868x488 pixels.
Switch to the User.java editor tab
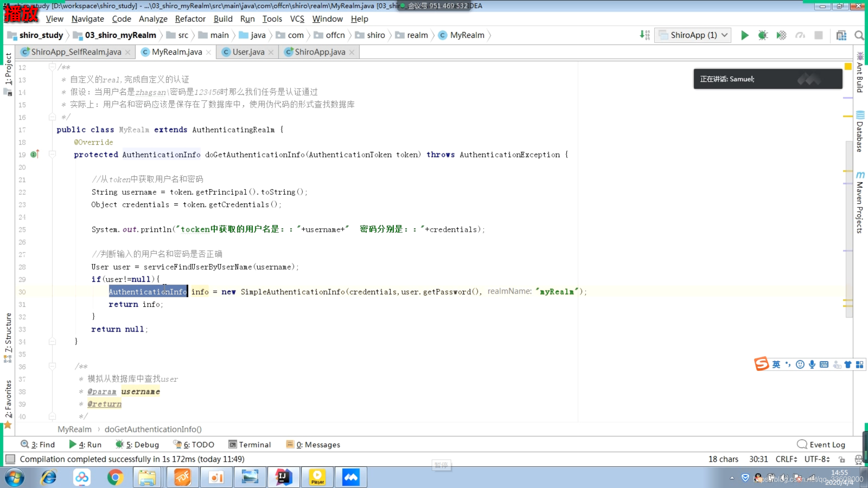click(248, 52)
